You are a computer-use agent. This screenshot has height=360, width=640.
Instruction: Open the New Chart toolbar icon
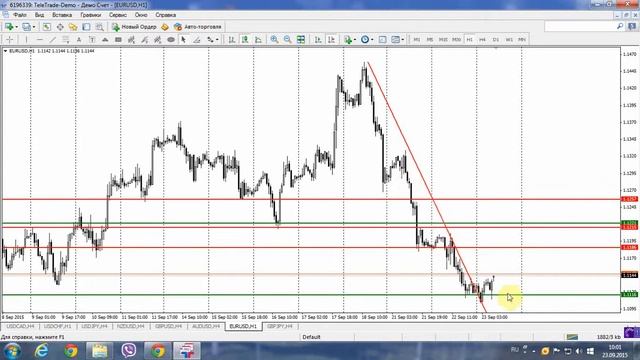click(x=9, y=27)
